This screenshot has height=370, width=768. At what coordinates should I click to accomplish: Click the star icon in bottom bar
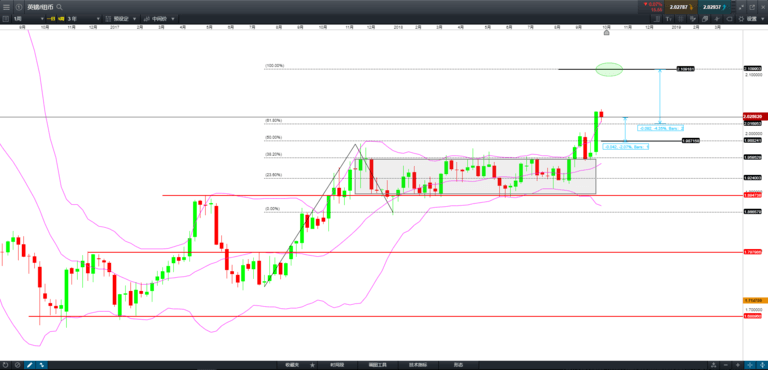pyautogui.click(x=312, y=365)
